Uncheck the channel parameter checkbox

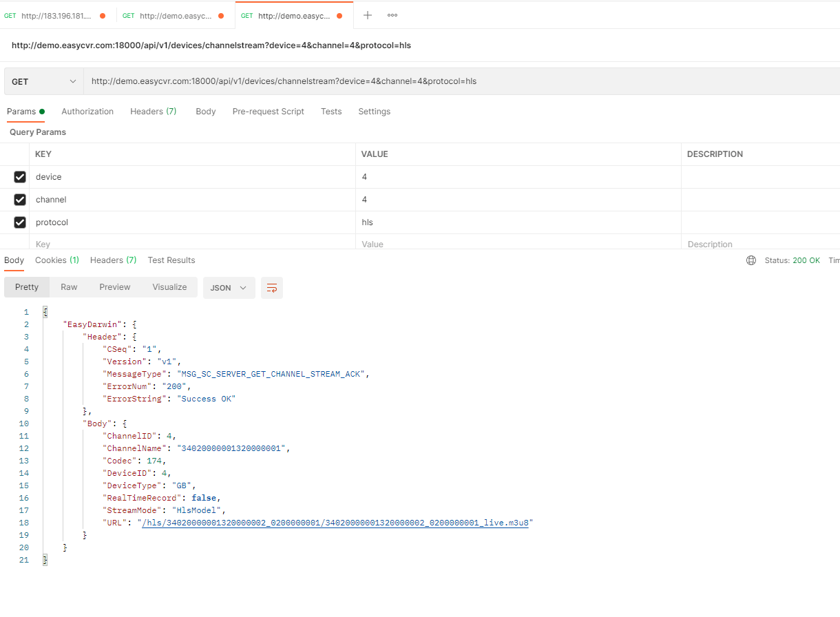(20, 200)
